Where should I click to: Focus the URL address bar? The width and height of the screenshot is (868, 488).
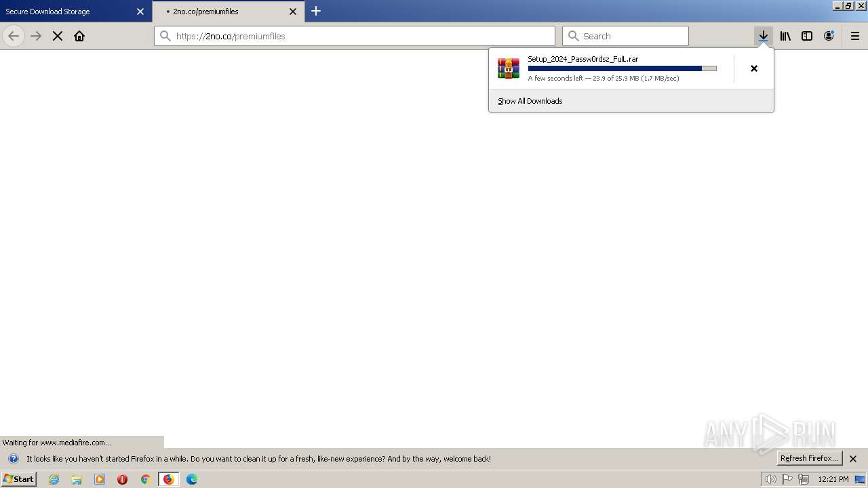click(355, 36)
